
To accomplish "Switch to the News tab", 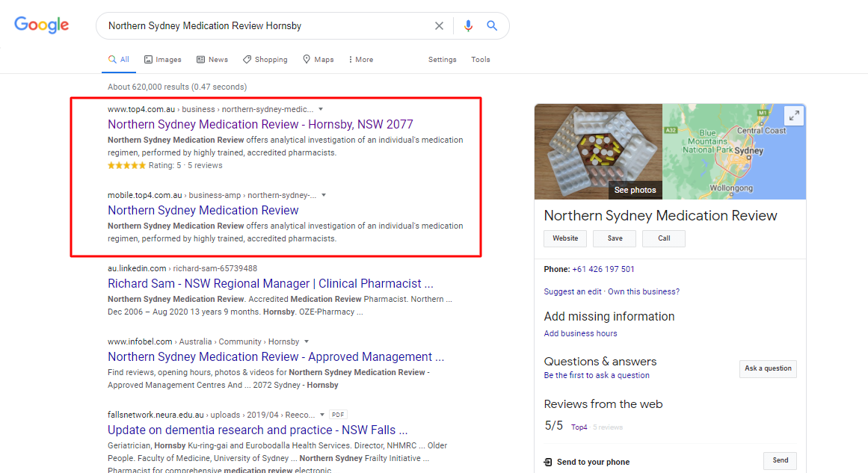I will pos(212,60).
